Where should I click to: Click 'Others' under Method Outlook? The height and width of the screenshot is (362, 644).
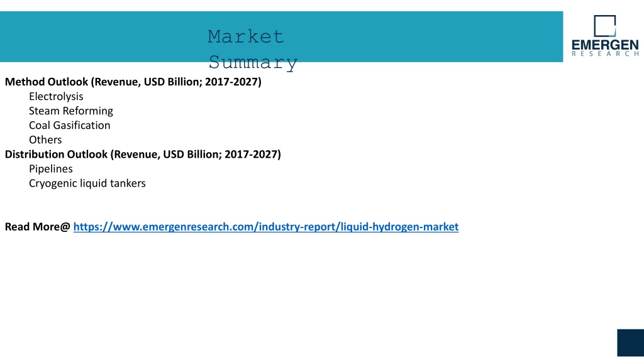45,140
